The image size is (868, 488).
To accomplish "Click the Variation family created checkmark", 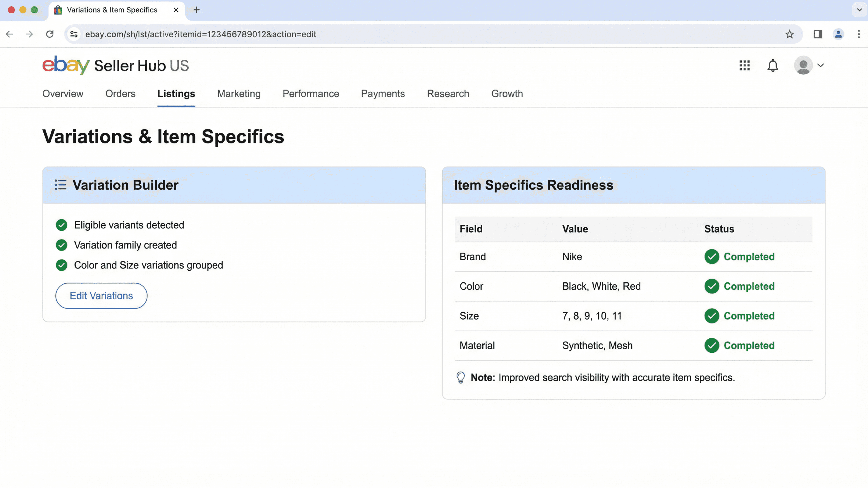I will [x=61, y=245].
